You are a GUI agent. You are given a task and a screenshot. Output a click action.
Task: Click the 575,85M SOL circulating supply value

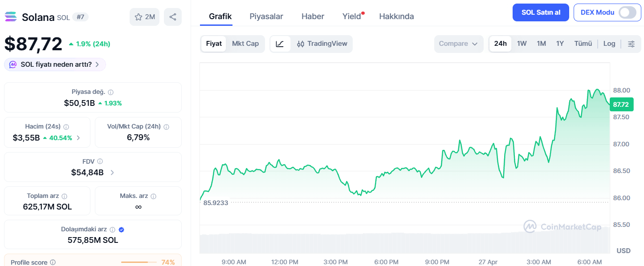(x=93, y=240)
